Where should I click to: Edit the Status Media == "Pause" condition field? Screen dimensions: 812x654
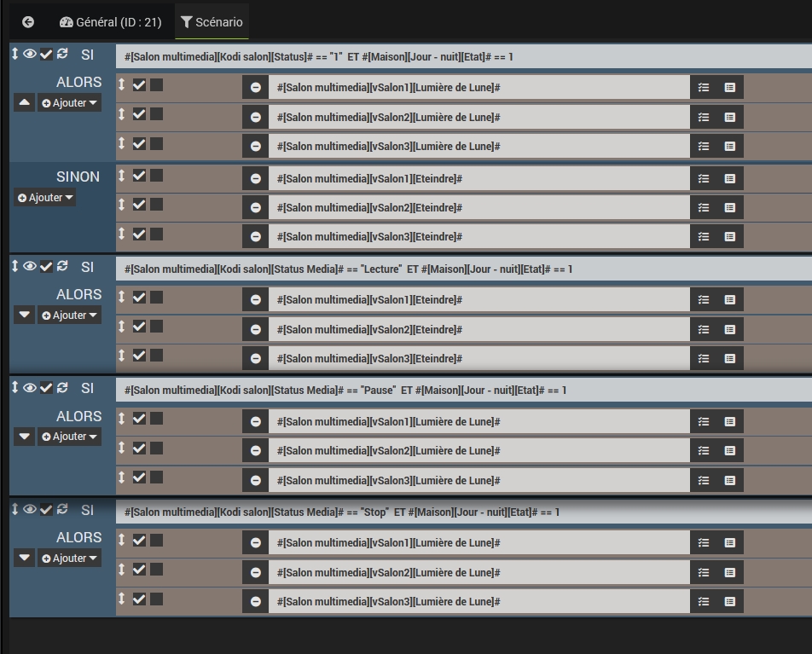464,391
